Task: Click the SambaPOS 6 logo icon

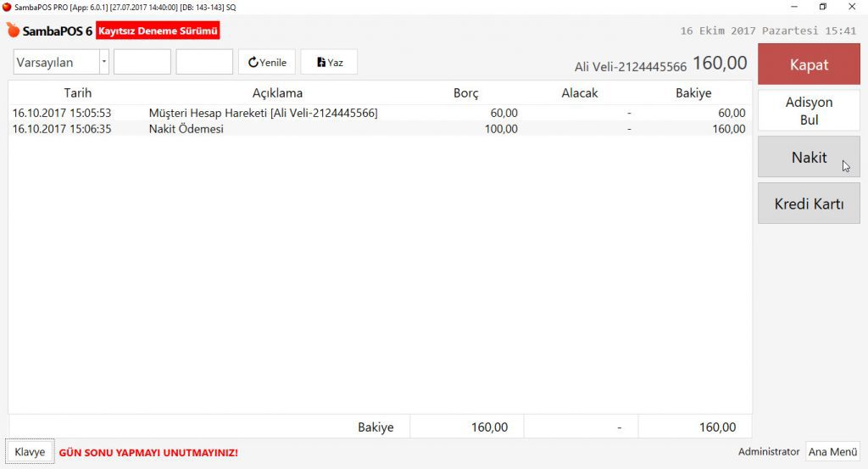Action: click(13, 31)
